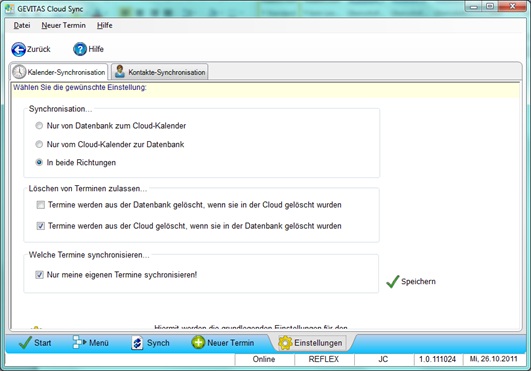This screenshot has height=371, width=531.
Task: Click the Speichern label to save
Action: click(418, 281)
